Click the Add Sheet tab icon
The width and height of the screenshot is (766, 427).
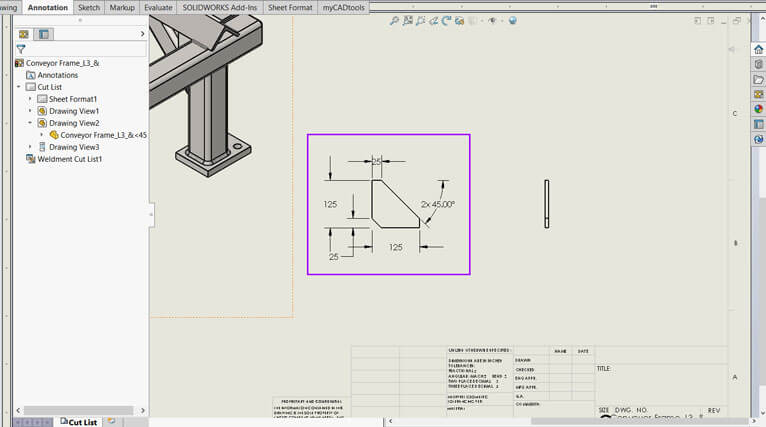coord(112,421)
